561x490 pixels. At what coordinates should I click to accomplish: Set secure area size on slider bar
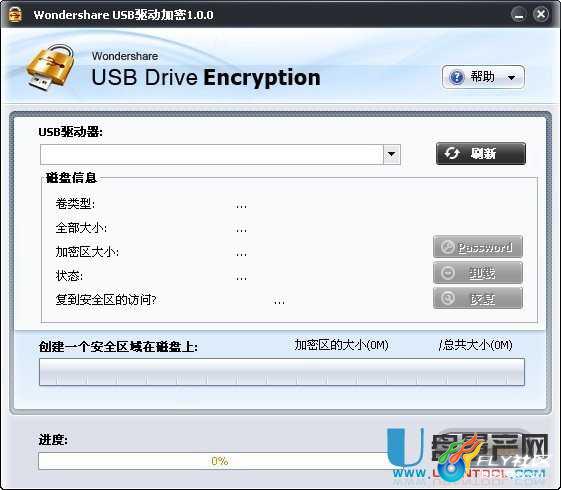tap(282, 372)
